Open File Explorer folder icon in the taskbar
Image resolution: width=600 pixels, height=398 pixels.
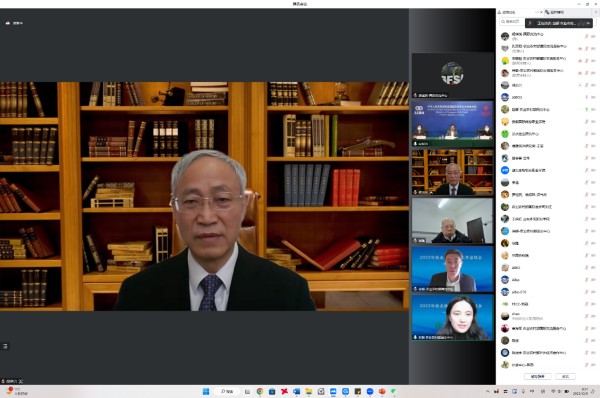(308, 391)
